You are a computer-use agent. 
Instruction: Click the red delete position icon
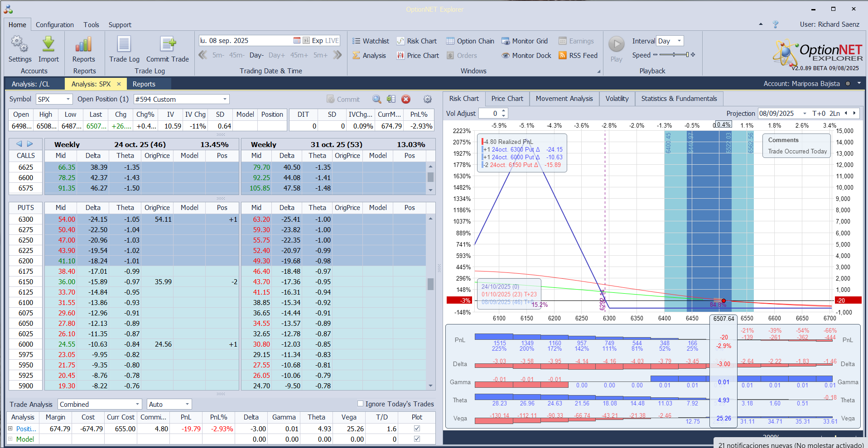pos(406,99)
